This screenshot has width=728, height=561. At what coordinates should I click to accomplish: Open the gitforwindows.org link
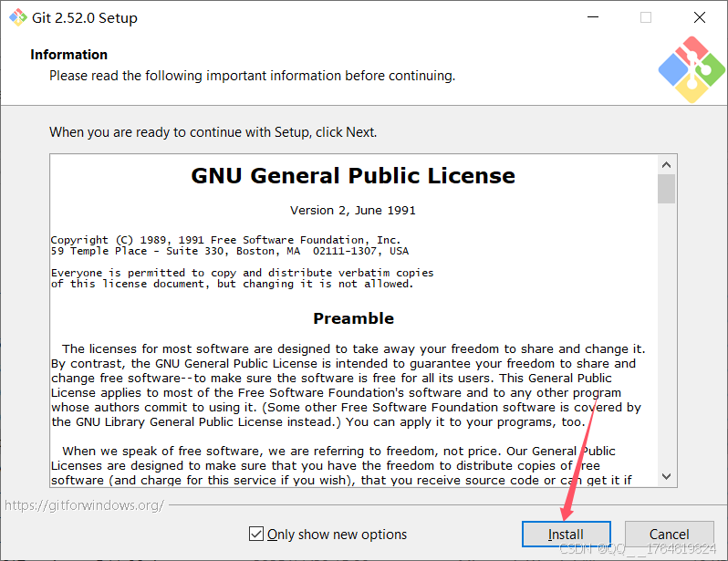click(84, 505)
